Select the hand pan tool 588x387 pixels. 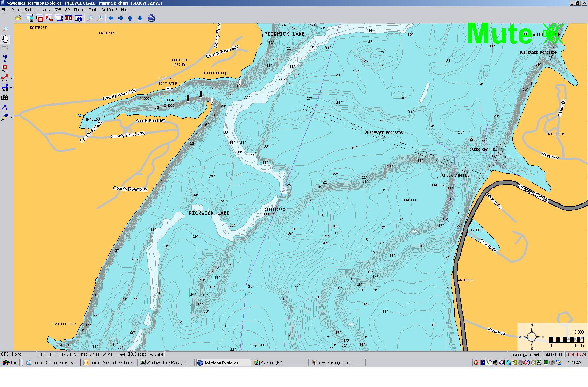5,39
